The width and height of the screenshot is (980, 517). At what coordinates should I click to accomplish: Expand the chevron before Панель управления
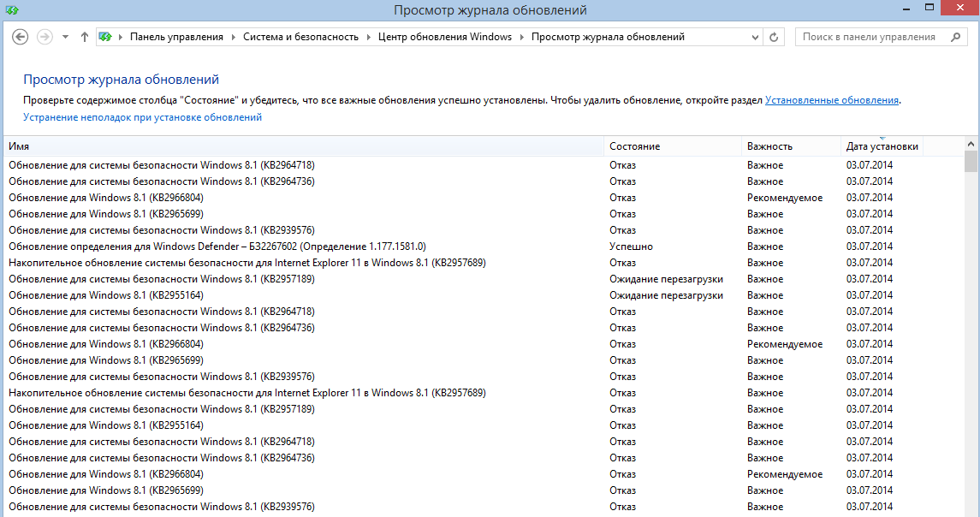120,37
